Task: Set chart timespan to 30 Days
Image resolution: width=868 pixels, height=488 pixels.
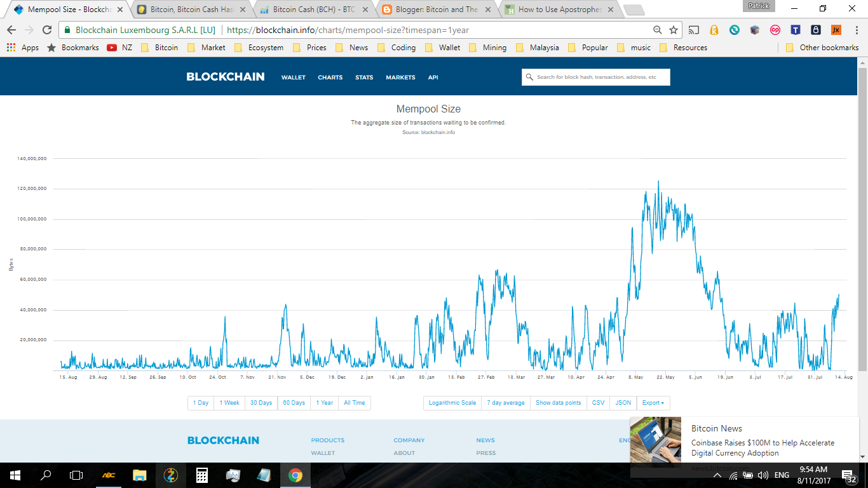Action: pos(261,403)
